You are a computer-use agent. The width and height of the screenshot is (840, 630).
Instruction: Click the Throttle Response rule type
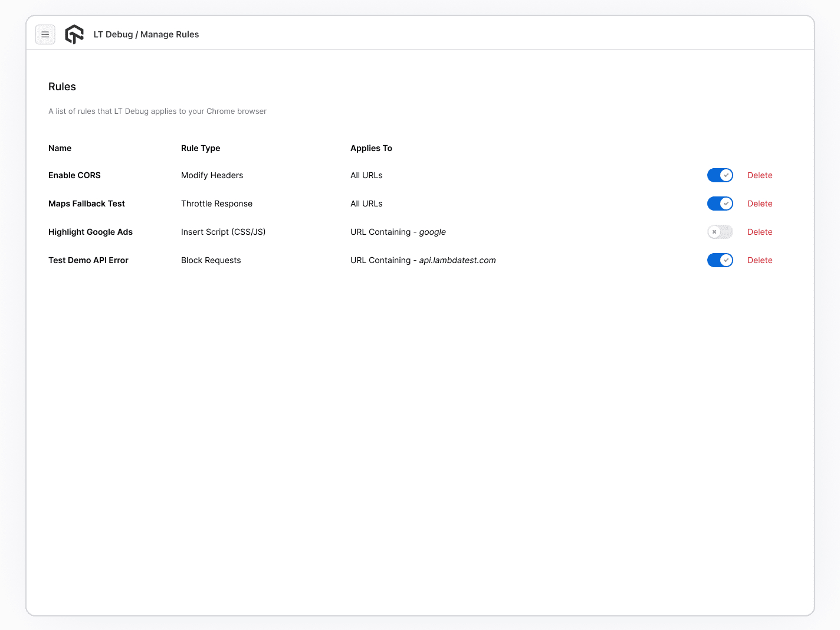[x=216, y=204]
